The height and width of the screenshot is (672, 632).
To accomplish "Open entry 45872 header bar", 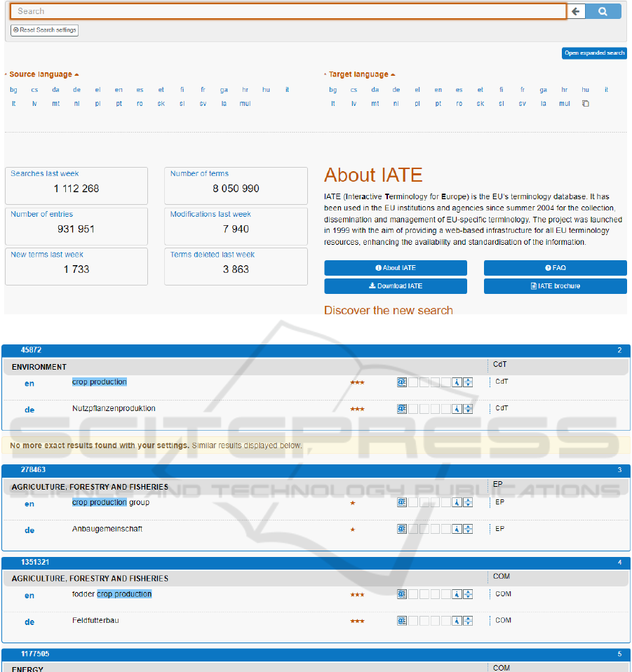I will point(316,349).
